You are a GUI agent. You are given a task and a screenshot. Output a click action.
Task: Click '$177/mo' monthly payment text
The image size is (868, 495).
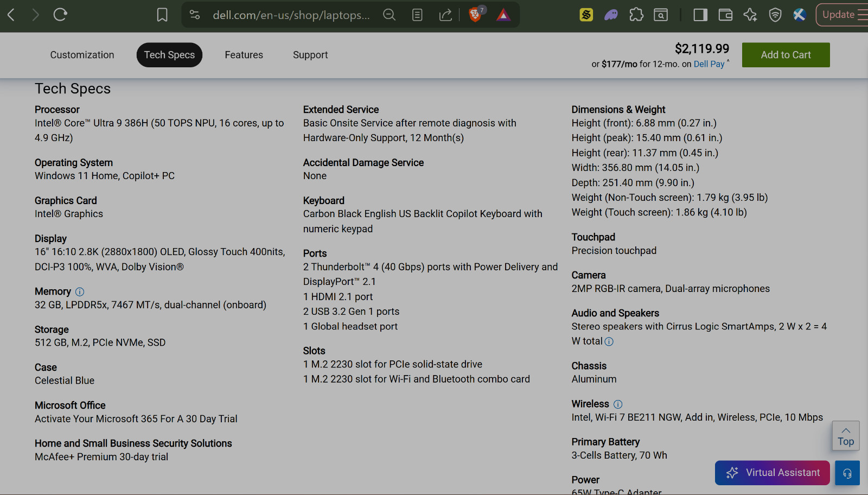click(620, 64)
